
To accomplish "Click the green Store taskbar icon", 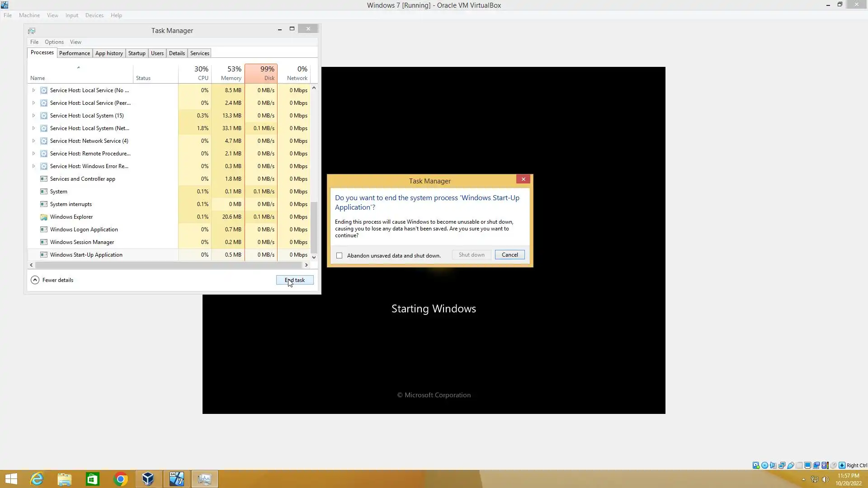I will [92, 479].
